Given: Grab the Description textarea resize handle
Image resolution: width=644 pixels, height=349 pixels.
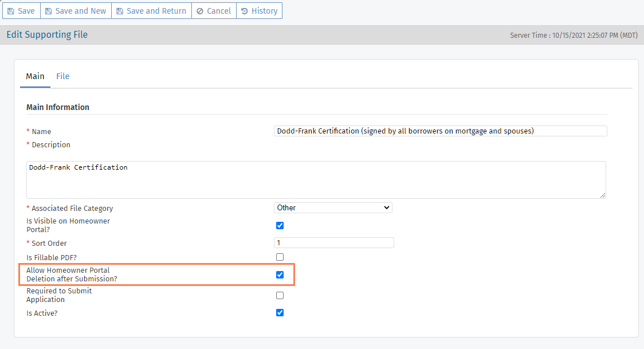Looking at the screenshot, I should 603,195.
